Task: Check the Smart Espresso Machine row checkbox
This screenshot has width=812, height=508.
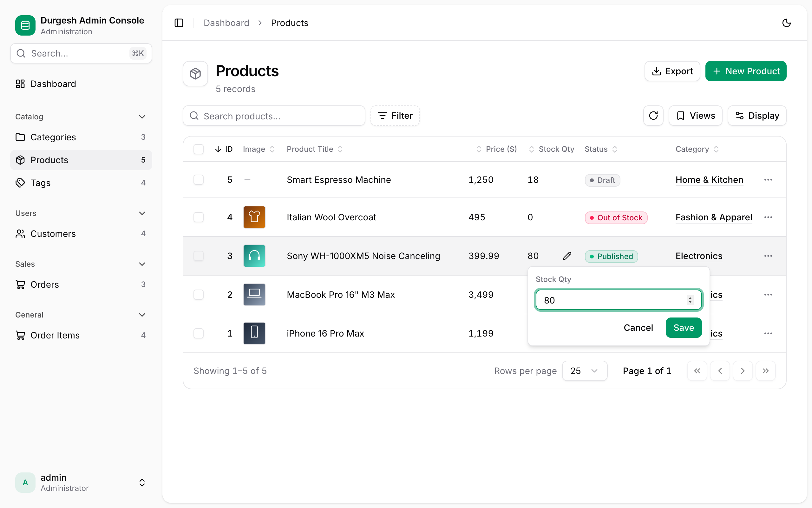Action: click(199, 180)
